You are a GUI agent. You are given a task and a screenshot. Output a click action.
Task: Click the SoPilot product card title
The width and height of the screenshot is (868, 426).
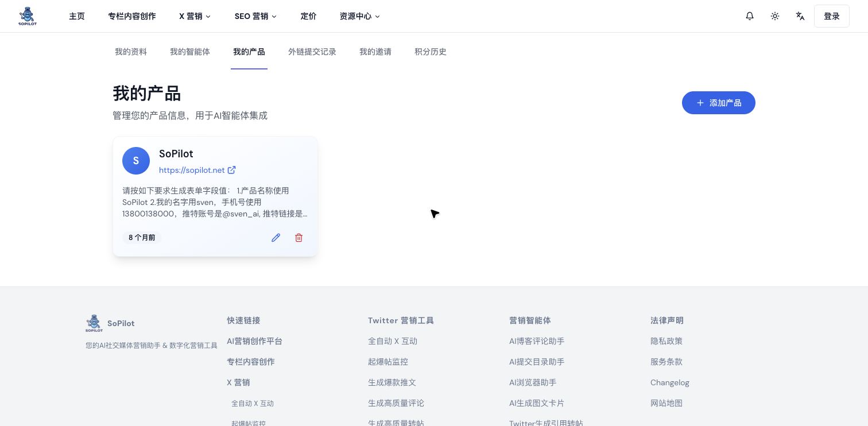(176, 154)
